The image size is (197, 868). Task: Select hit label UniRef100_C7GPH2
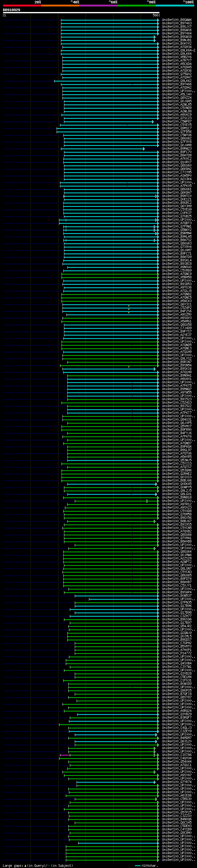pos(177,643)
